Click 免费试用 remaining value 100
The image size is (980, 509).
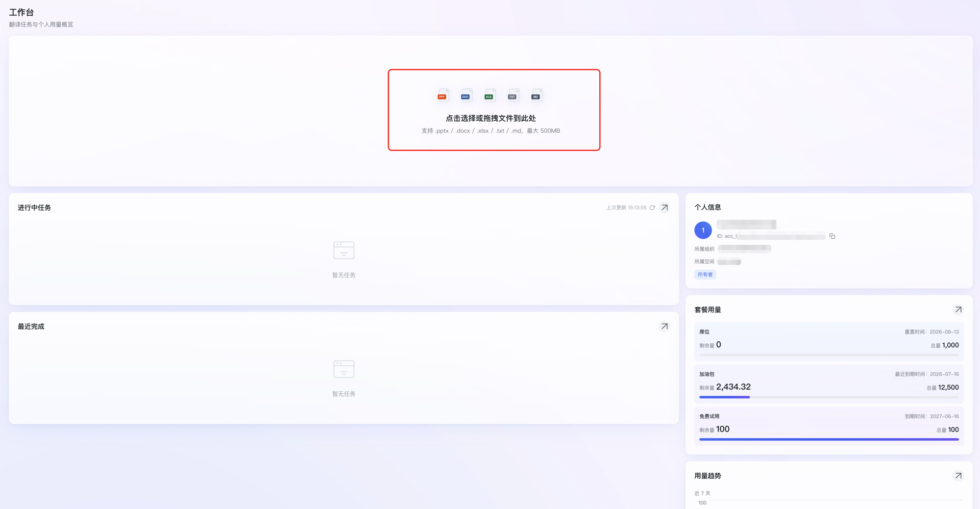coord(723,429)
